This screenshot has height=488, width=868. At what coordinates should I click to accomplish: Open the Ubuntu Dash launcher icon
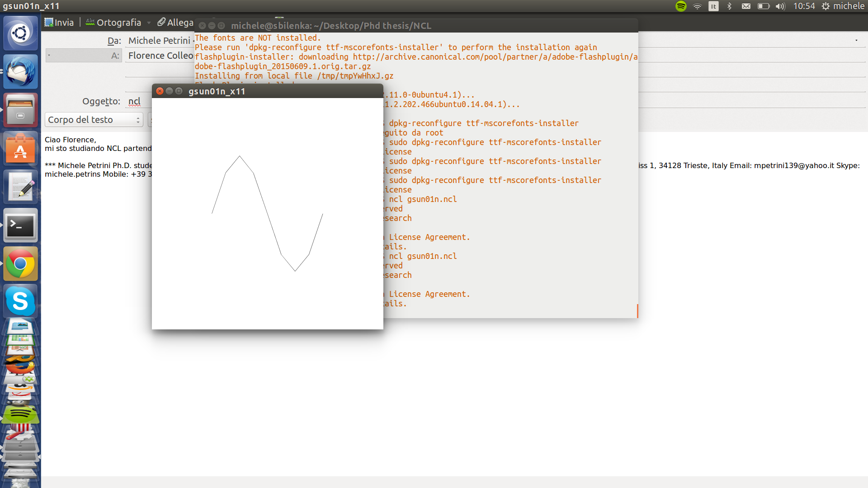20,33
